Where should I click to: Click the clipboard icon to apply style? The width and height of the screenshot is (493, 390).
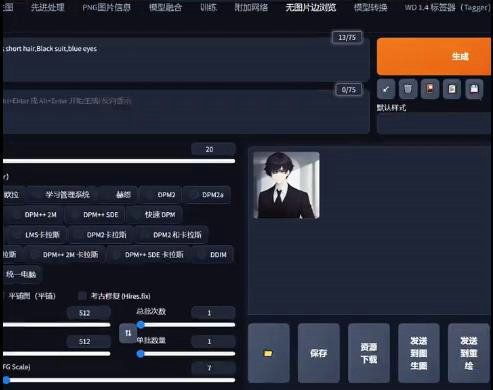pos(452,89)
